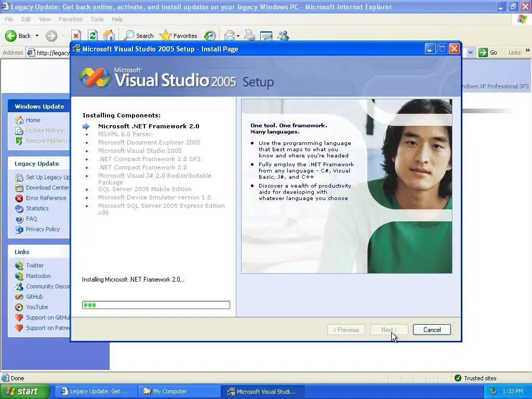532x399 pixels.
Task: Click the green Go arrow button
Action: [483, 52]
